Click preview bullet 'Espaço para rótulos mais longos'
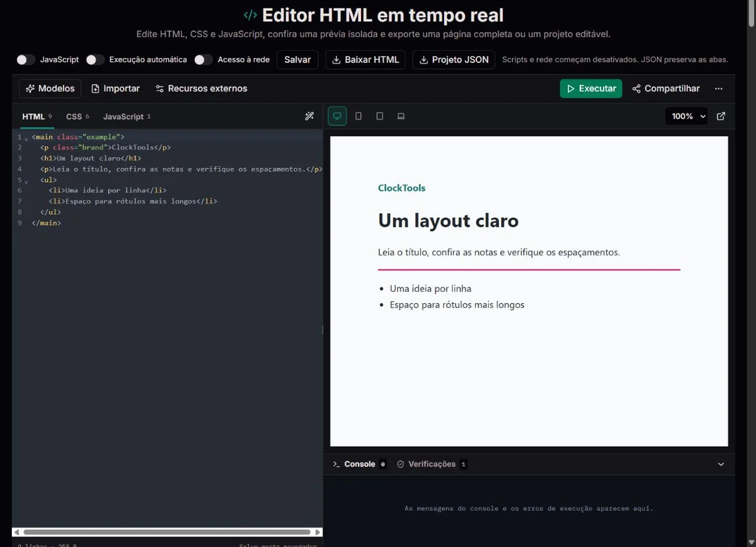This screenshot has height=547, width=756. pos(457,305)
